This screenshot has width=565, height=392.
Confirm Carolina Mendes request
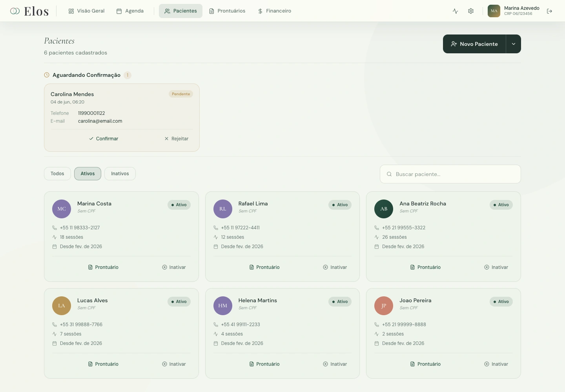pyautogui.click(x=104, y=139)
